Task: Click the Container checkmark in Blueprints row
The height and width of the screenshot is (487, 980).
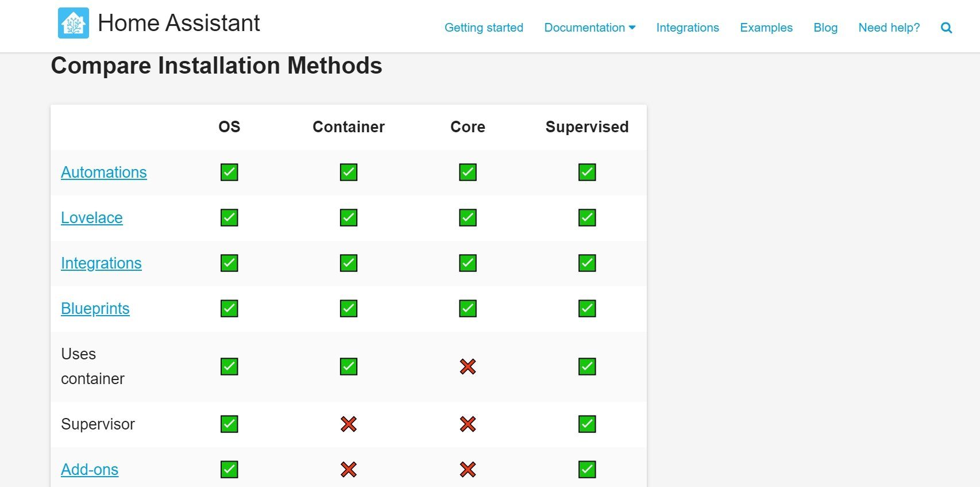Action: tap(349, 308)
